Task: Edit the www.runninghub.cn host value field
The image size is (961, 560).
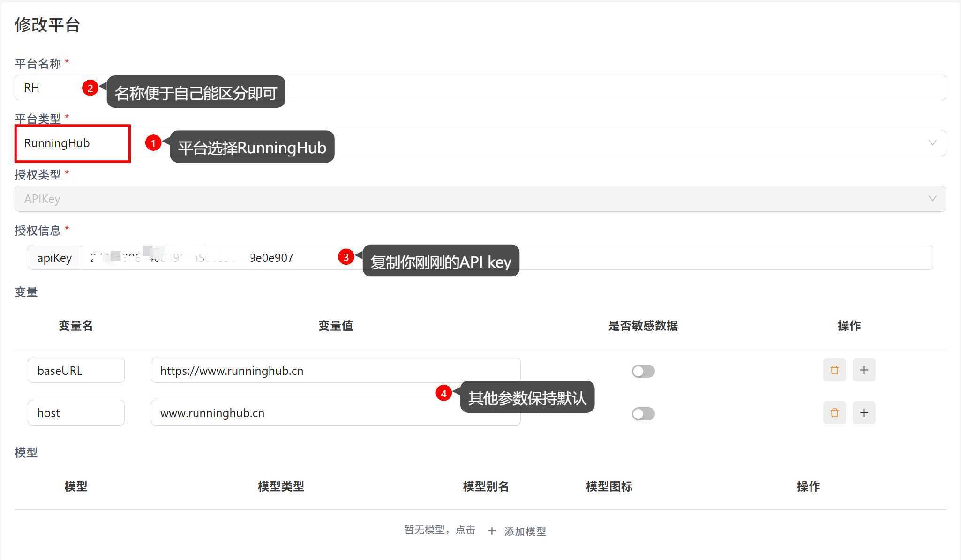Action: (336, 413)
